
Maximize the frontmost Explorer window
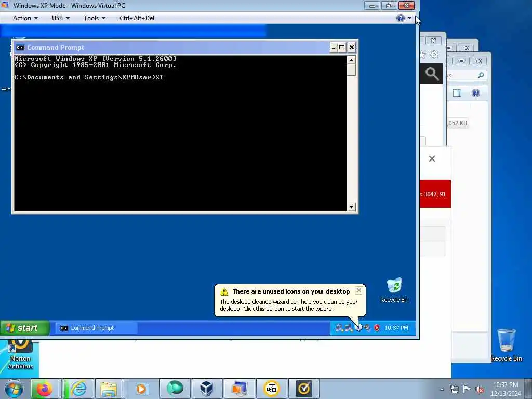pyautogui.click(x=461, y=61)
